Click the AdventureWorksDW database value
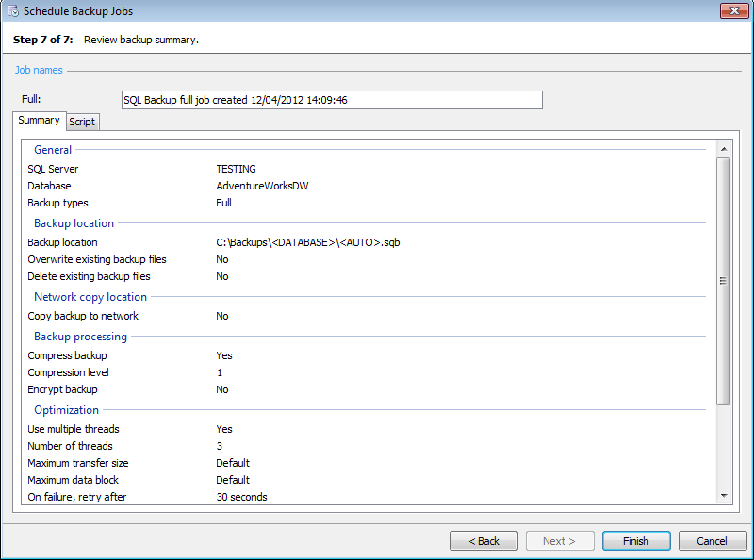This screenshot has height=560, width=754. [x=262, y=186]
